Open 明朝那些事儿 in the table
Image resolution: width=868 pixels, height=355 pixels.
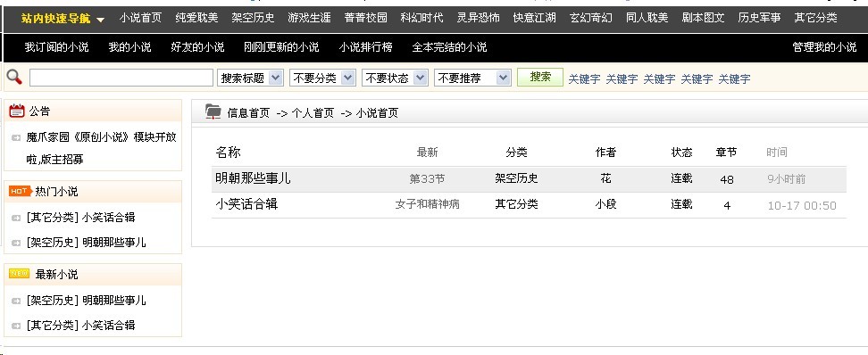tap(253, 178)
